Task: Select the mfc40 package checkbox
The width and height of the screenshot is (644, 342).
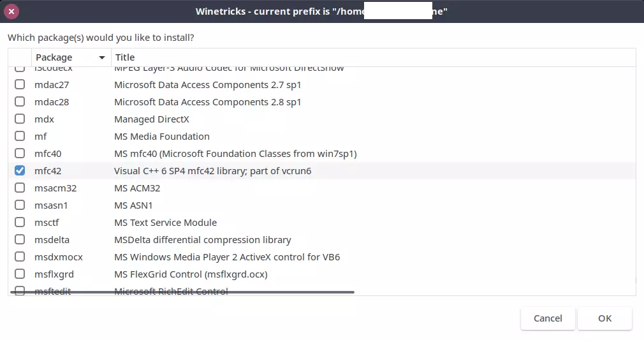Action: tap(20, 153)
